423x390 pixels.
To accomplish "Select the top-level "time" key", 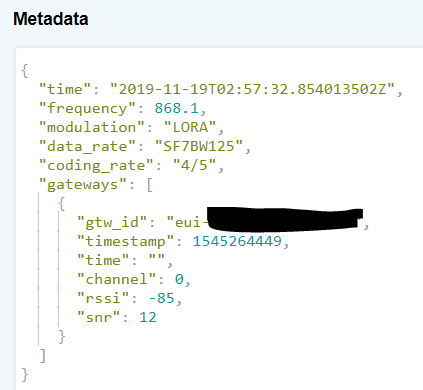I will click(65, 89).
